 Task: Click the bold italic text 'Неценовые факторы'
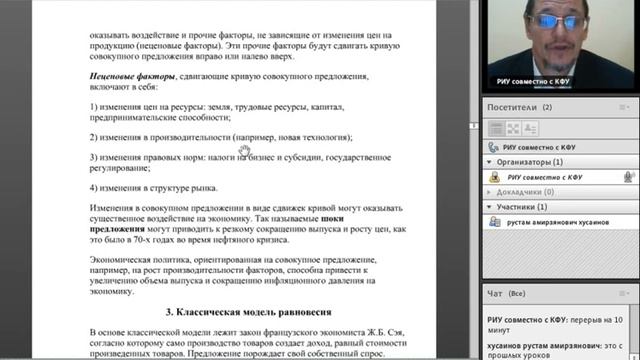[132, 76]
